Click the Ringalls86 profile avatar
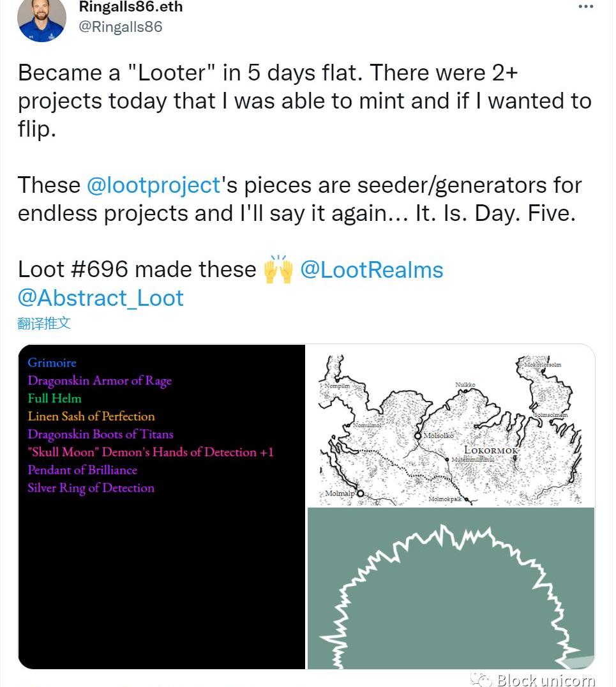 pos(41,19)
